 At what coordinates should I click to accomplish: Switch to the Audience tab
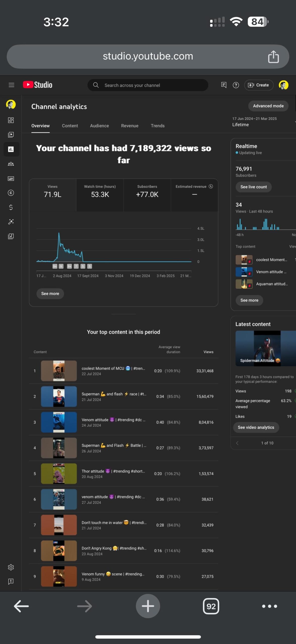tap(99, 126)
